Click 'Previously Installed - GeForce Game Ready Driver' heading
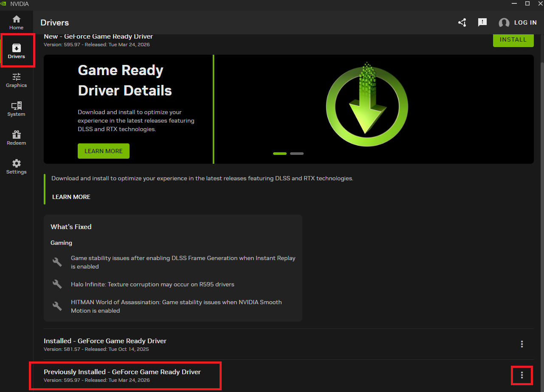This screenshot has height=392, width=544. pos(122,372)
